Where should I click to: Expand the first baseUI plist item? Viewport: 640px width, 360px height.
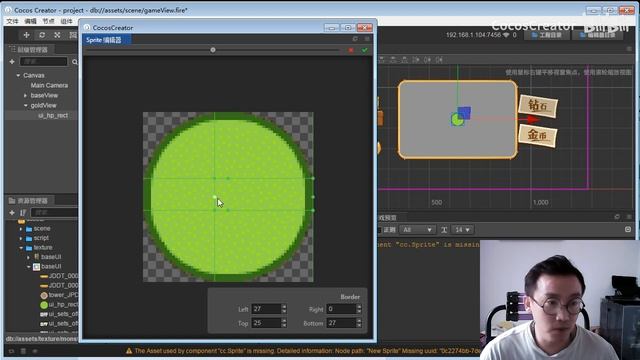pyautogui.click(x=28, y=257)
